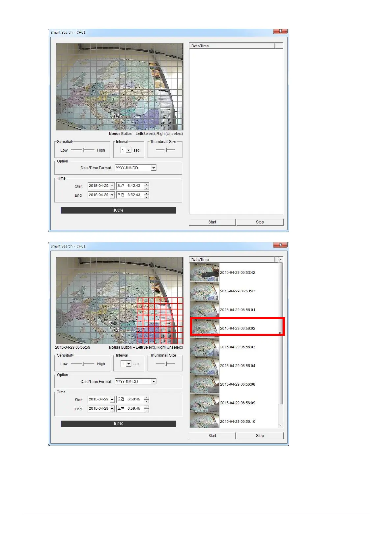This screenshot has width=392, height=555.
Task: Click Stop button below the thumbnail results list
Action: (x=260, y=436)
